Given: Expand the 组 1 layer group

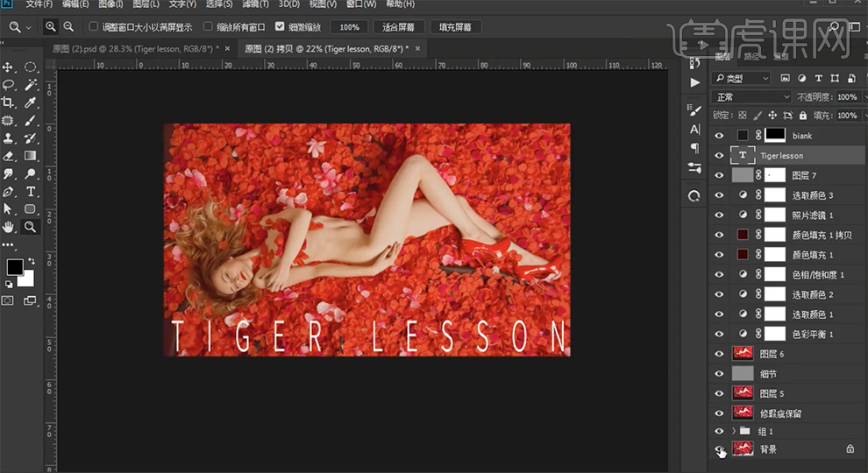Looking at the screenshot, I should 734,431.
